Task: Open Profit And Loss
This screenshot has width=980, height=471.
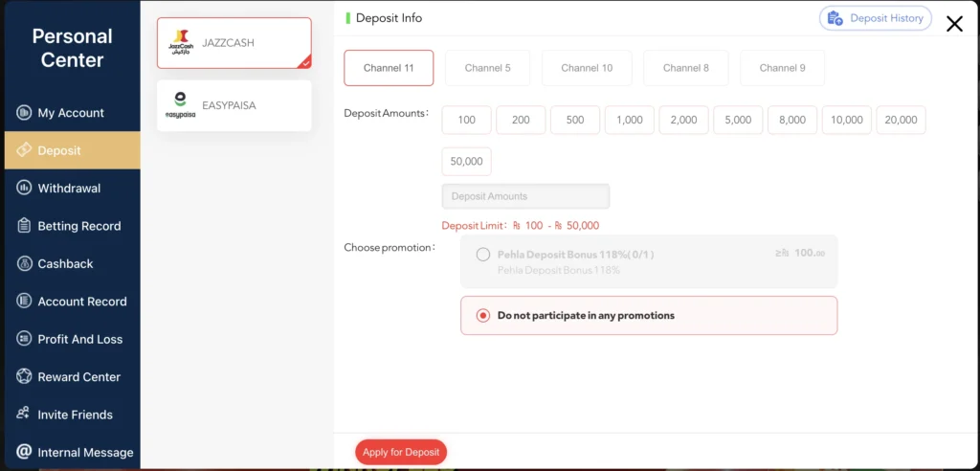Action: pyautogui.click(x=72, y=339)
